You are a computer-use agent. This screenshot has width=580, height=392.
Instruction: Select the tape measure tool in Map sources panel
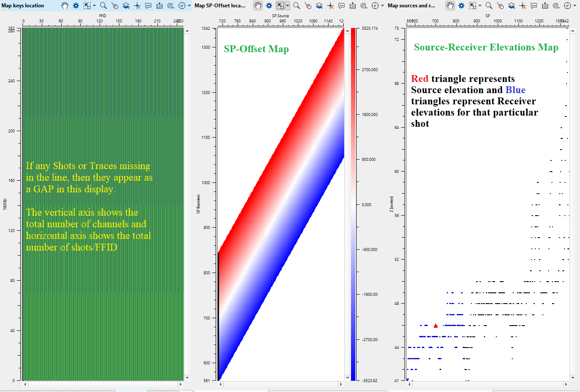[556, 6]
